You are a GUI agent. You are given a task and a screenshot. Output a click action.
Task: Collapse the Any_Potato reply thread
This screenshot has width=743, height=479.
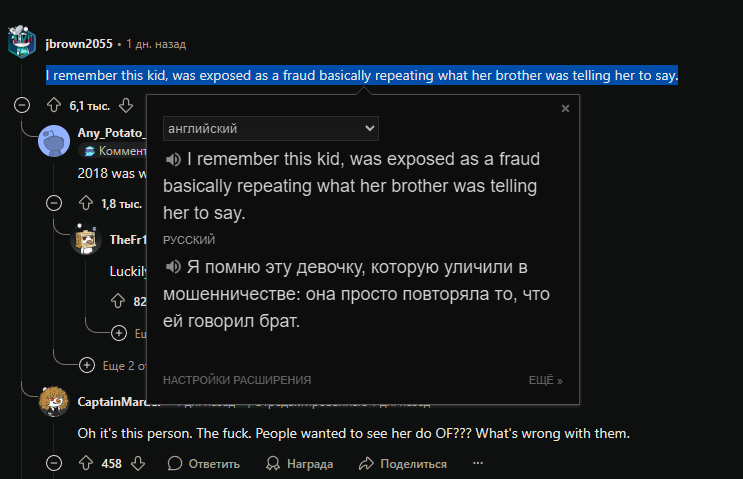point(54,204)
